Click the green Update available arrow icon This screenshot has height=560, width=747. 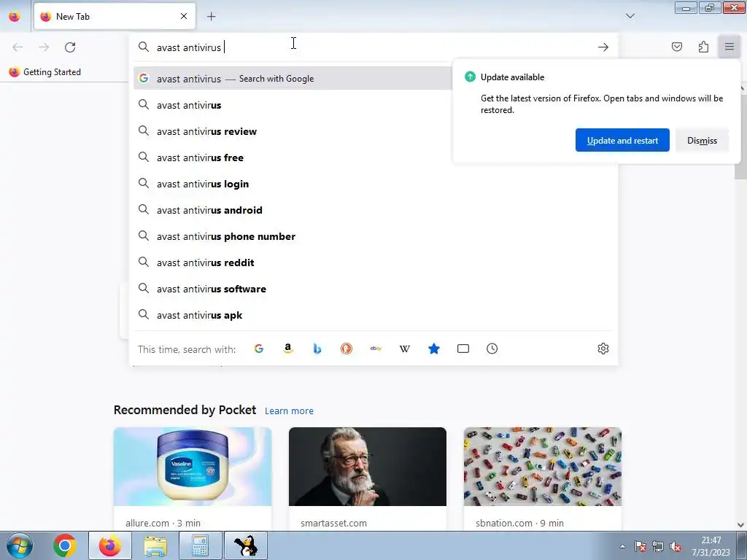tap(470, 77)
